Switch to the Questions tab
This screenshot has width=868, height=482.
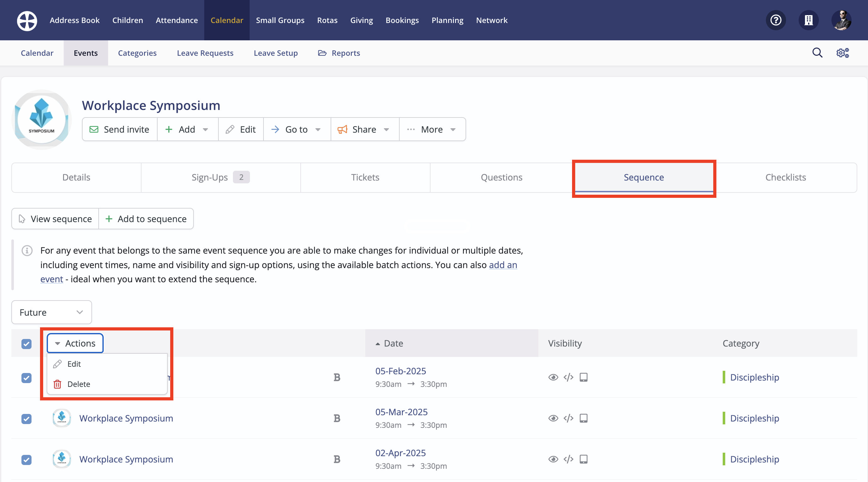(x=501, y=177)
